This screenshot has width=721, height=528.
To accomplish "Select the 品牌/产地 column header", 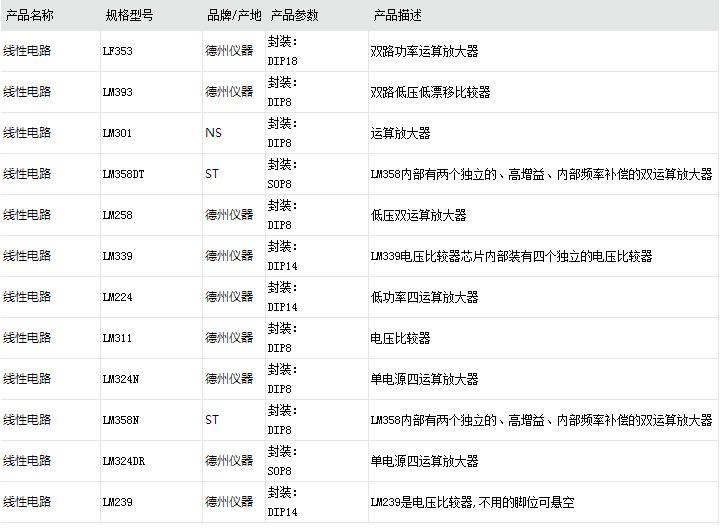I will [x=234, y=16].
